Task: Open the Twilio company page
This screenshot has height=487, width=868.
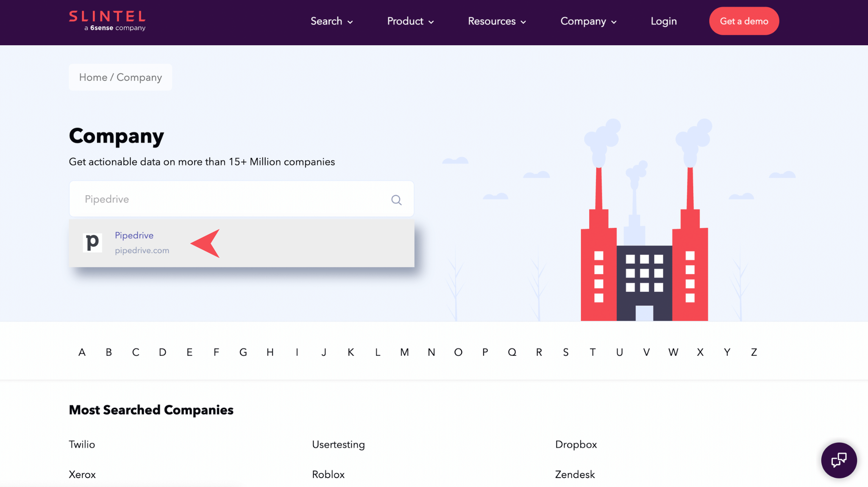Action: pyautogui.click(x=82, y=445)
